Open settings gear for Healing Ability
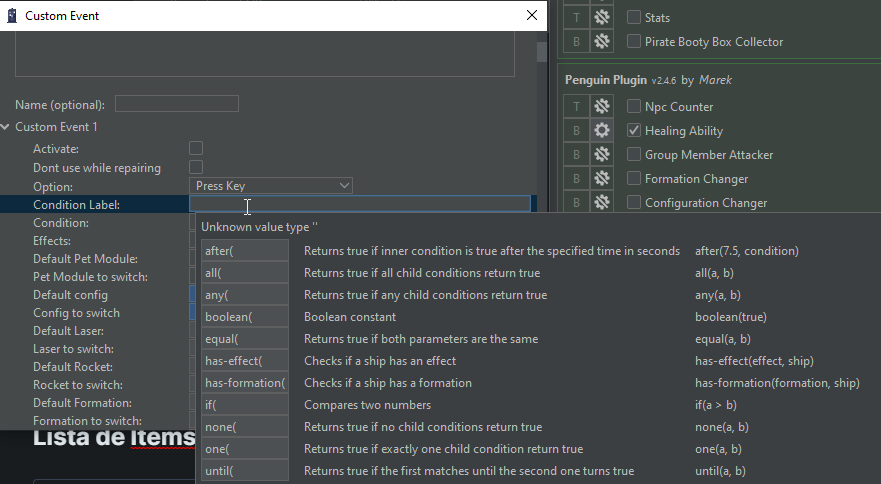881x484 pixels. click(601, 131)
